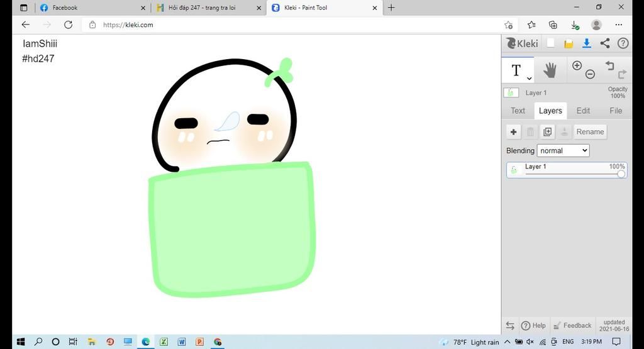This screenshot has width=644, height=349.
Task: Save the image with blue download arrow
Action: tap(587, 43)
